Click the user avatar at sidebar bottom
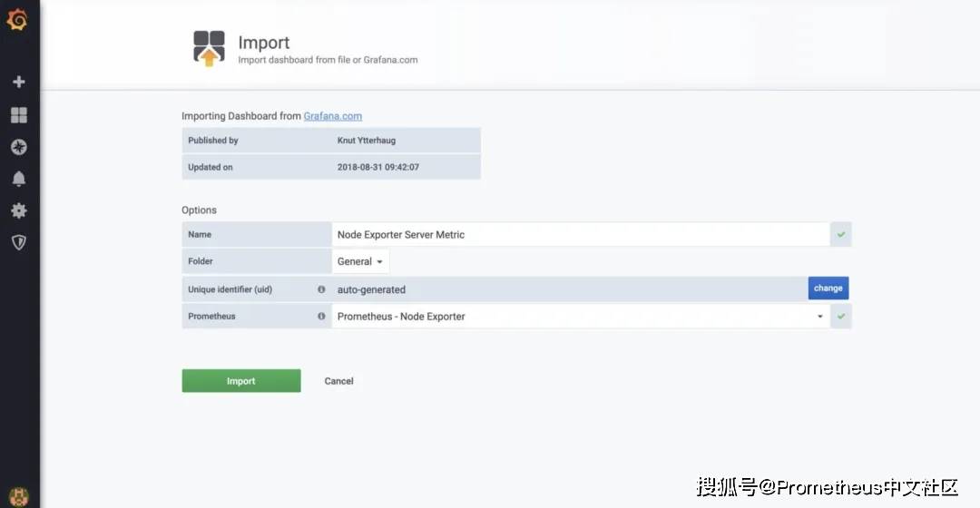 click(18, 496)
